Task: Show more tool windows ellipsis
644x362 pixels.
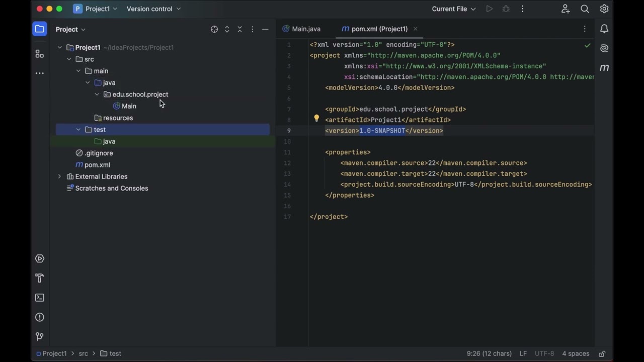Action: [x=40, y=73]
